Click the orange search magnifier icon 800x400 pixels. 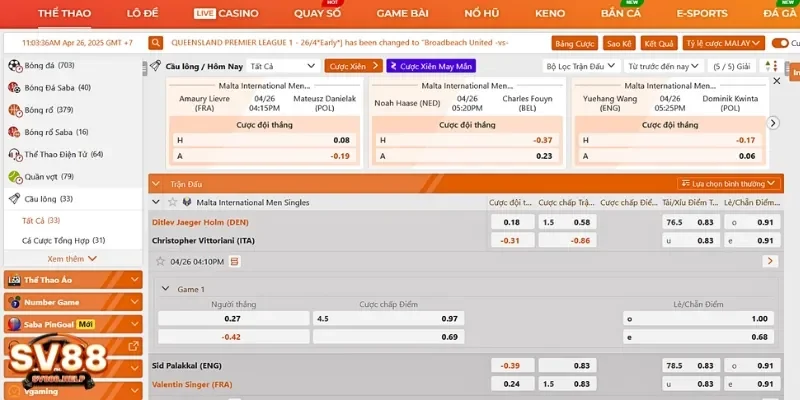[x=156, y=43]
